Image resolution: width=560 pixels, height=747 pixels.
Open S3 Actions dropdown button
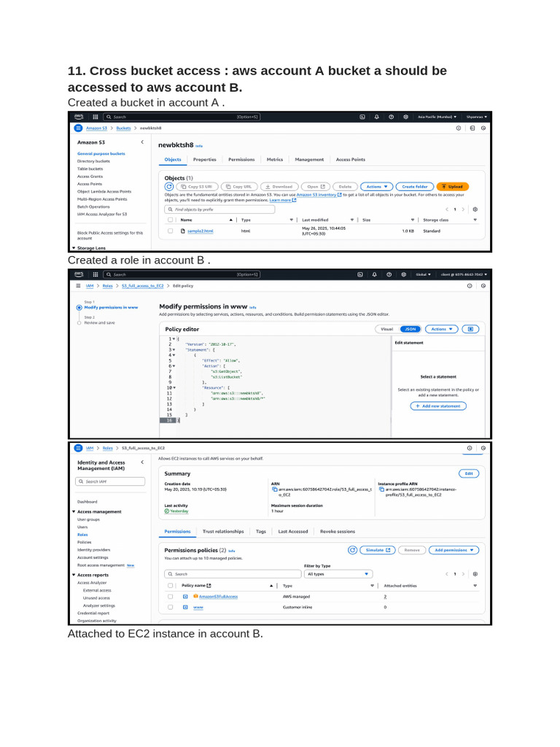376,187
